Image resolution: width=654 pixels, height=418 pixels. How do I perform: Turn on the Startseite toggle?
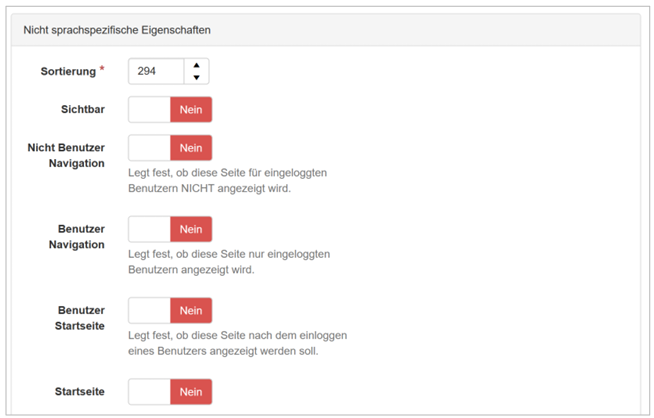170,392
